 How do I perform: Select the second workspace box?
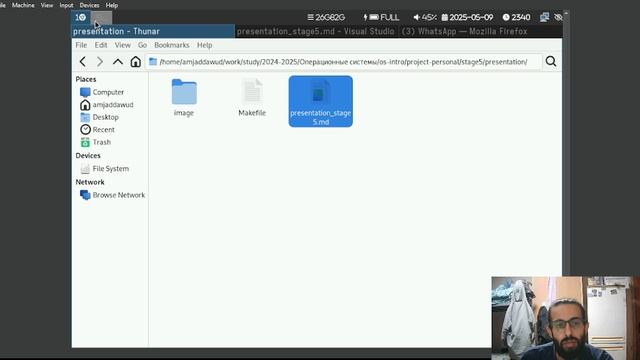point(101,18)
